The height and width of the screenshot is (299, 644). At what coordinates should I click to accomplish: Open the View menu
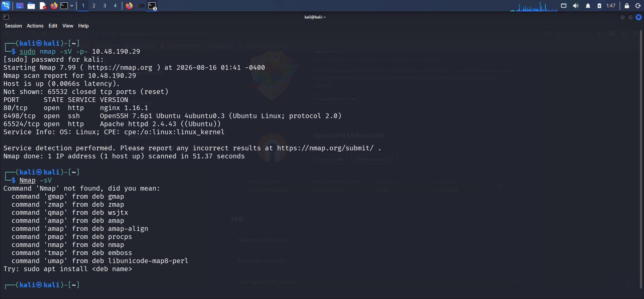(68, 26)
